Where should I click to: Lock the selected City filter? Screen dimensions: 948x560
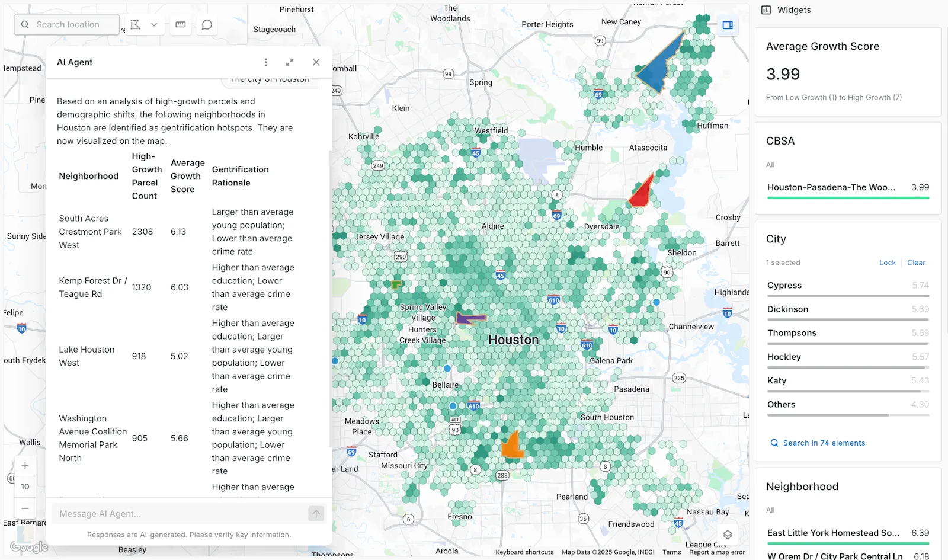887,263
